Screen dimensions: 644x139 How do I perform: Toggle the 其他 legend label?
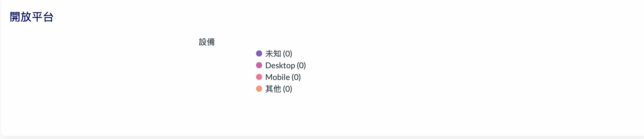[273, 89]
